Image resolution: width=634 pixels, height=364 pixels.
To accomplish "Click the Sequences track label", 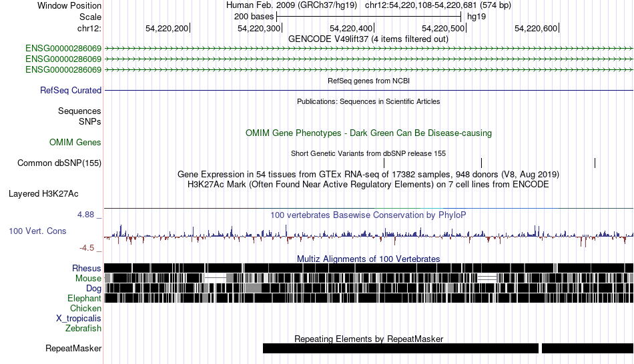I will click(79, 111).
